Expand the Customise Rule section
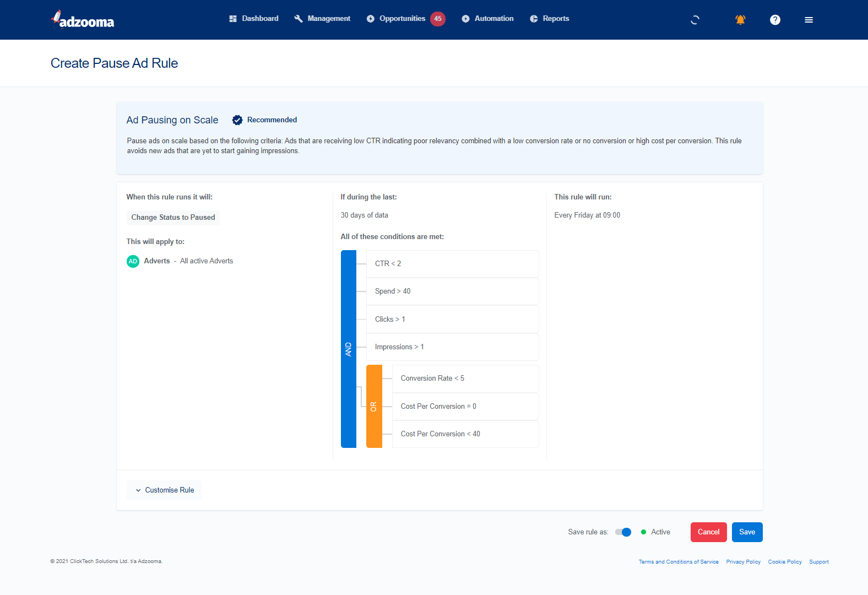Viewport: 868px width, 595px height. [164, 490]
